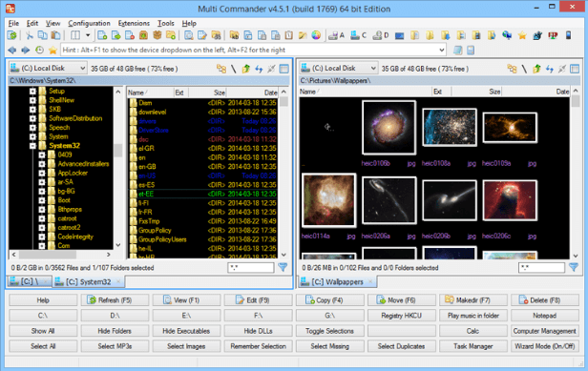The image size is (588, 371).
Task: Click the forward arrow navigation icon
Action: (x=25, y=50)
